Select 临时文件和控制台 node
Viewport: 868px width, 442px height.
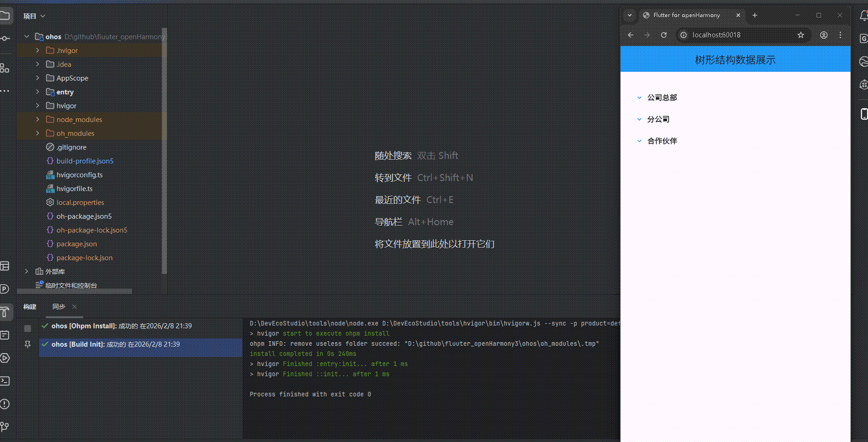(x=71, y=285)
